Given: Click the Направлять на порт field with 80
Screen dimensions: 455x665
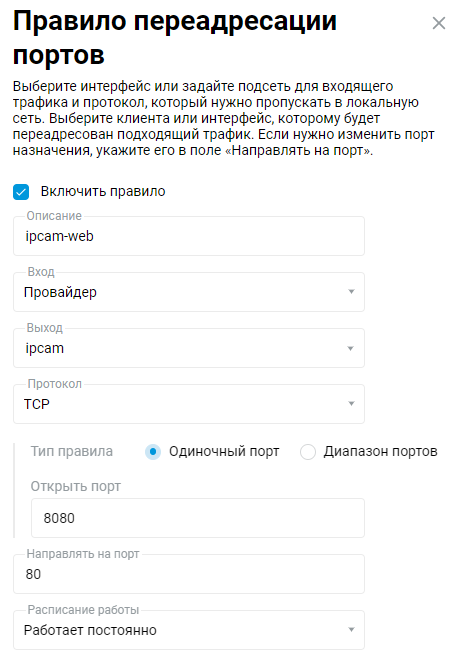Looking at the screenshot, I should point(189,574).
